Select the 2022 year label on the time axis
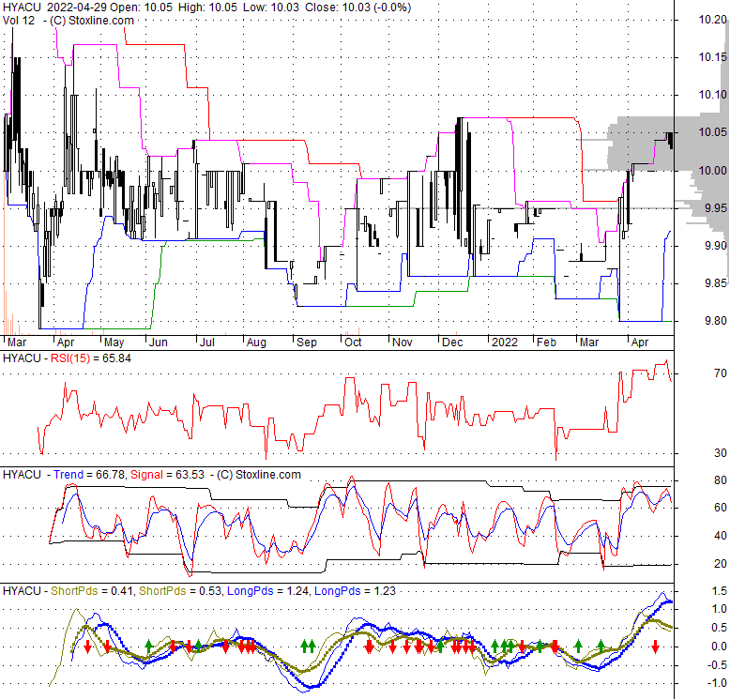The width and height of the screenshot is (730, 700). pyautogui.click(x=505, y=342)
